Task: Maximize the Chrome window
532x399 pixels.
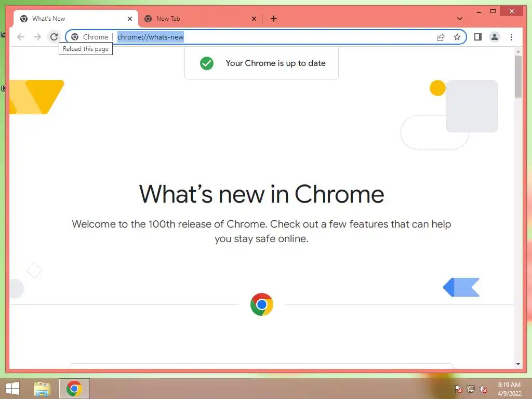Action: tap(493, 11)
